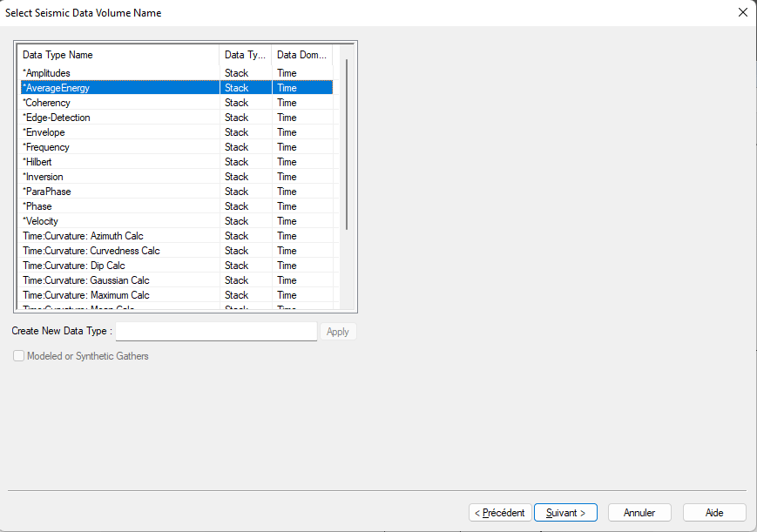Click the Data Type column header
This screenshot has width=757, height=532.
pyautogui.click(x=245, y=55)
